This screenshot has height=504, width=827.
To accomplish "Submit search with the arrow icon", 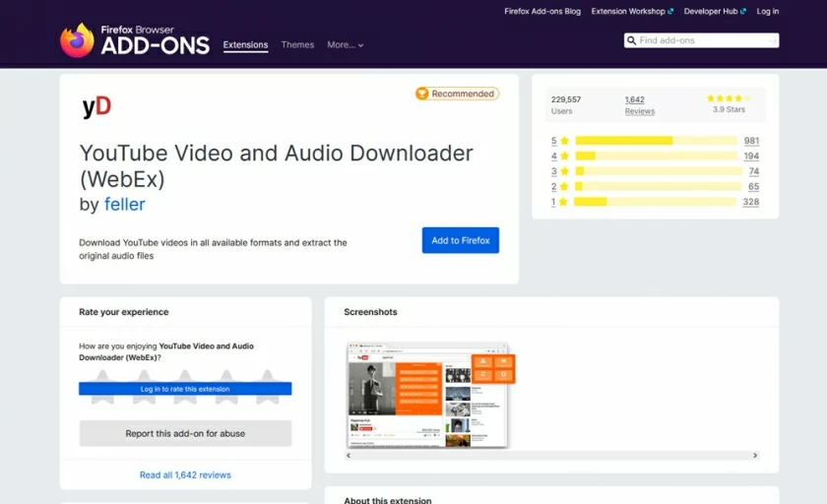I will coord(772,40).
